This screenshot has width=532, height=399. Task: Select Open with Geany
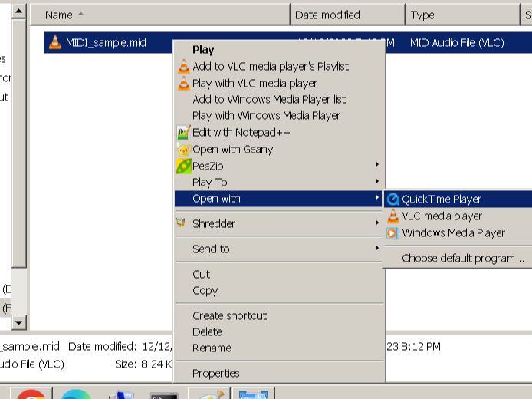point(280,149)
